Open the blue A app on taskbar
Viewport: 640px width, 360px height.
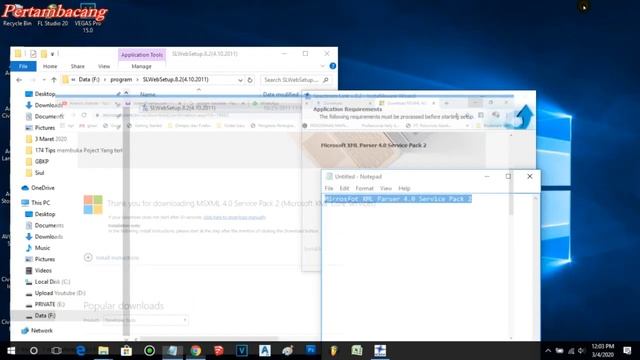(264, 351)
